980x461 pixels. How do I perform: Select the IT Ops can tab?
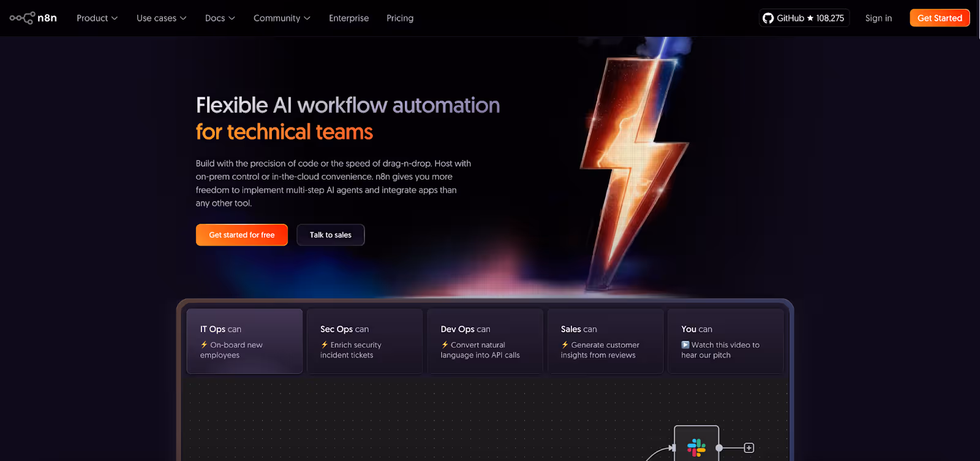click(x=244, y=341)
